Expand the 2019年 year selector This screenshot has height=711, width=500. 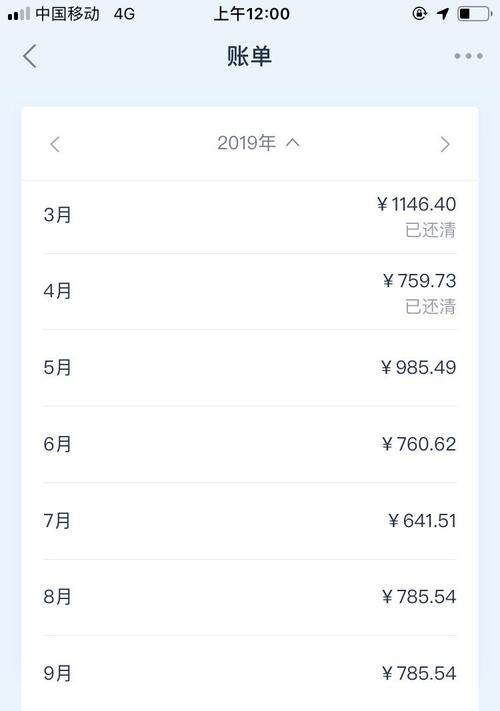point(258,143)
